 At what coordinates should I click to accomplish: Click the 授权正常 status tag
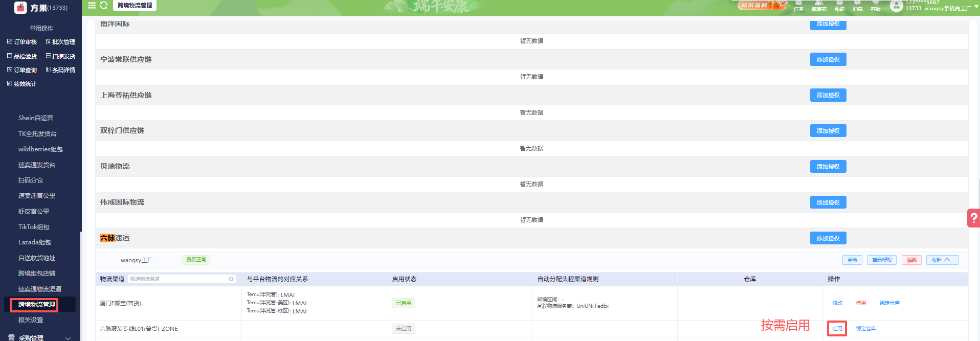click(x=196, y=260)
